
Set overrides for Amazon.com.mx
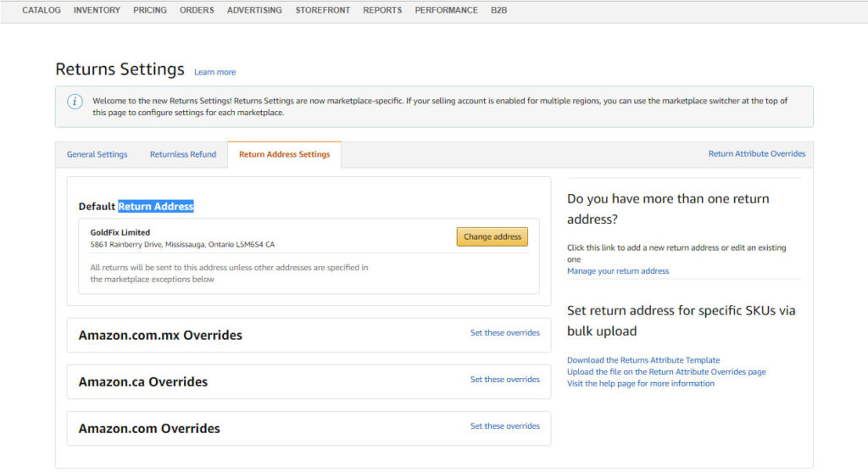click(x=504, y=333)
